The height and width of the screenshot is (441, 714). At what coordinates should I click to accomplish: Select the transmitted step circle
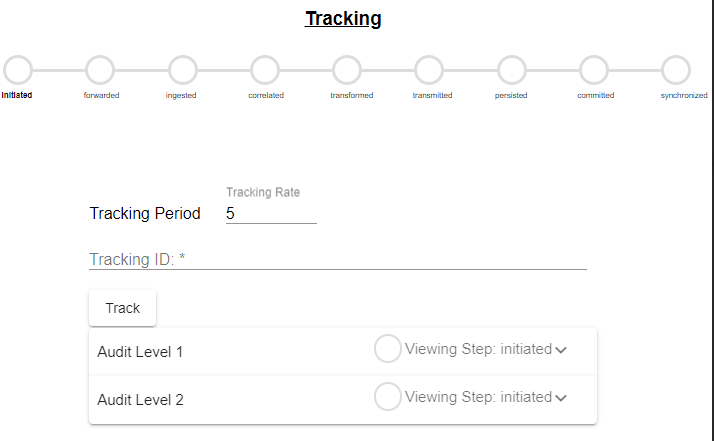click(429, 70)
